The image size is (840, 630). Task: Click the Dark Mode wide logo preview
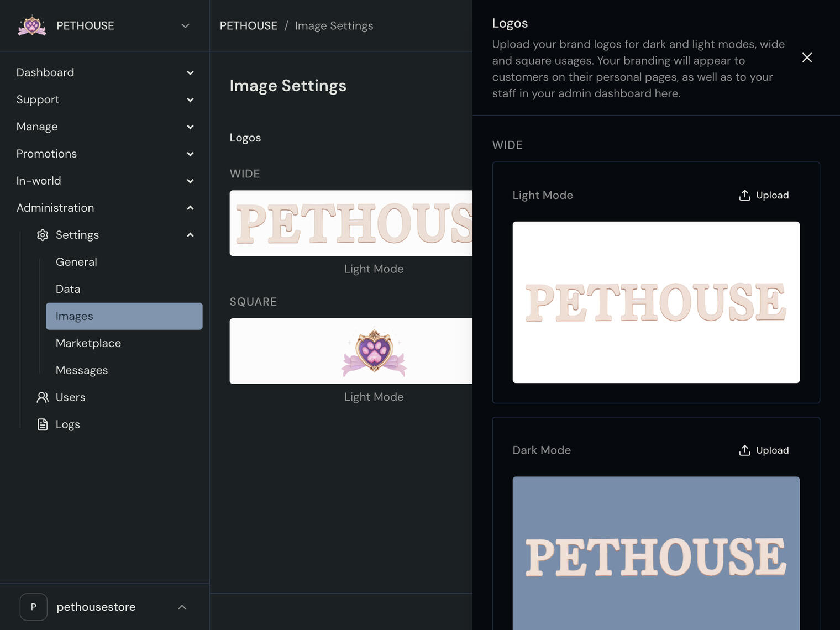(656, 553)
